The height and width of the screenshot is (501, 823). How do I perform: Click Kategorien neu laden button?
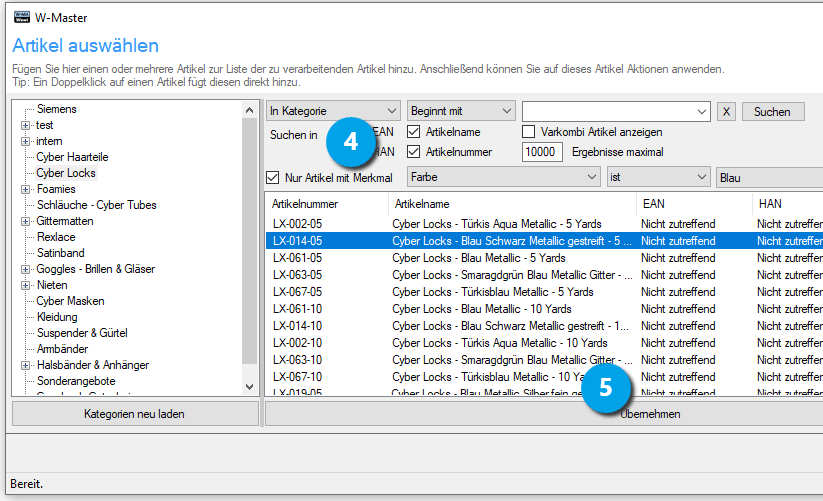134,414
